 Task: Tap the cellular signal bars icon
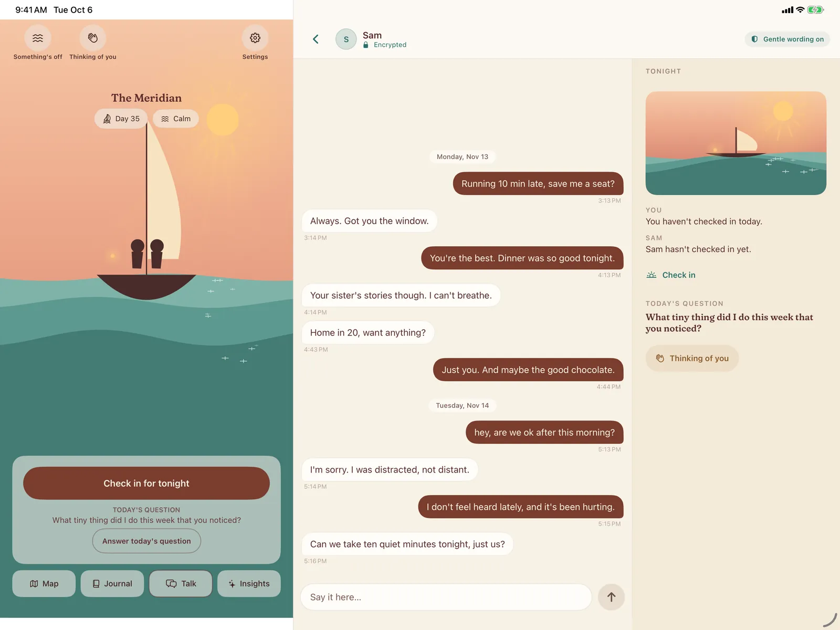pos(787,10)
